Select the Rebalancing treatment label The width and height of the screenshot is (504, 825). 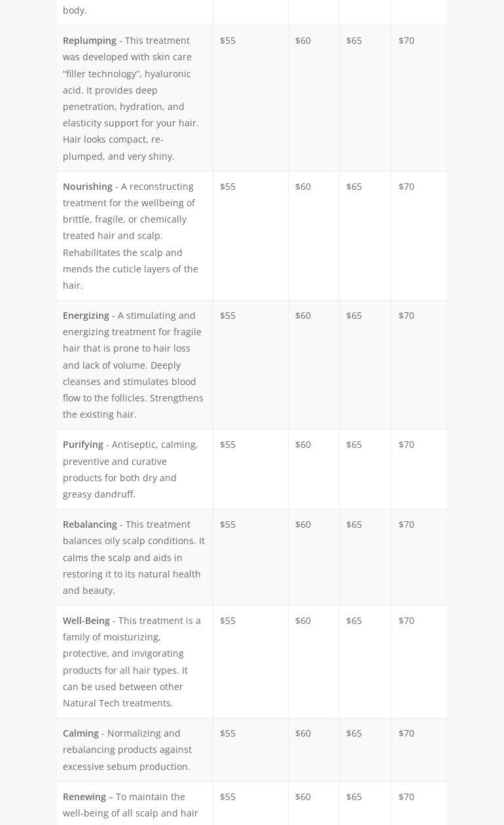[90, 524]
